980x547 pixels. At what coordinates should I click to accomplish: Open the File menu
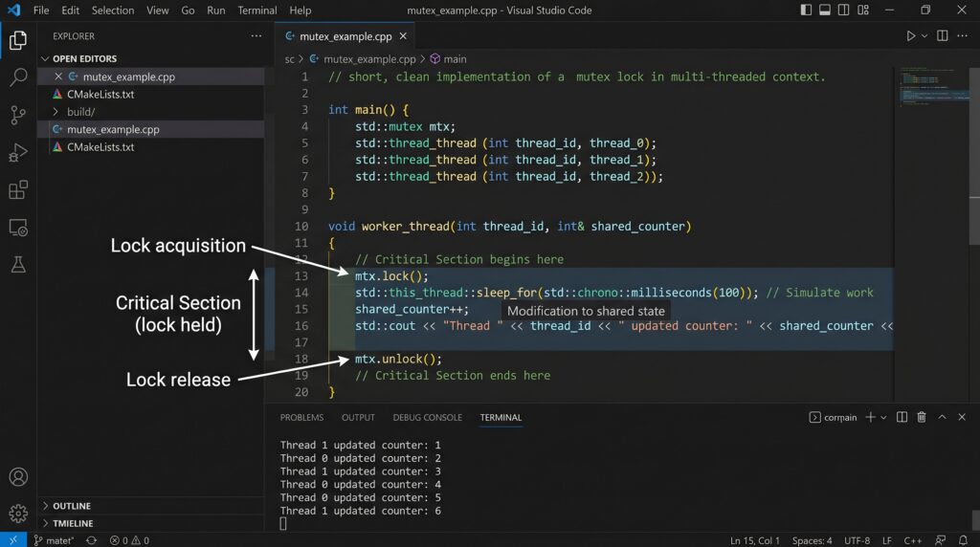[x=41, y=10]
